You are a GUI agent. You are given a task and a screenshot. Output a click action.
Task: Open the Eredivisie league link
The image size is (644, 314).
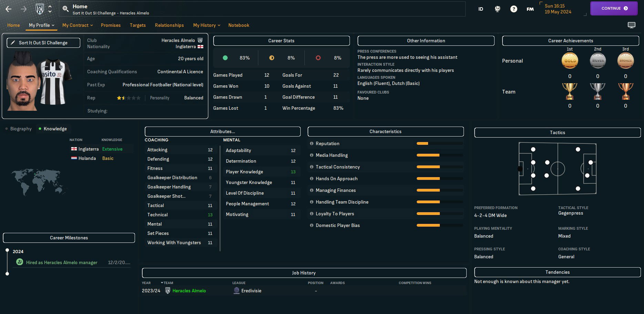click(251, 291)
